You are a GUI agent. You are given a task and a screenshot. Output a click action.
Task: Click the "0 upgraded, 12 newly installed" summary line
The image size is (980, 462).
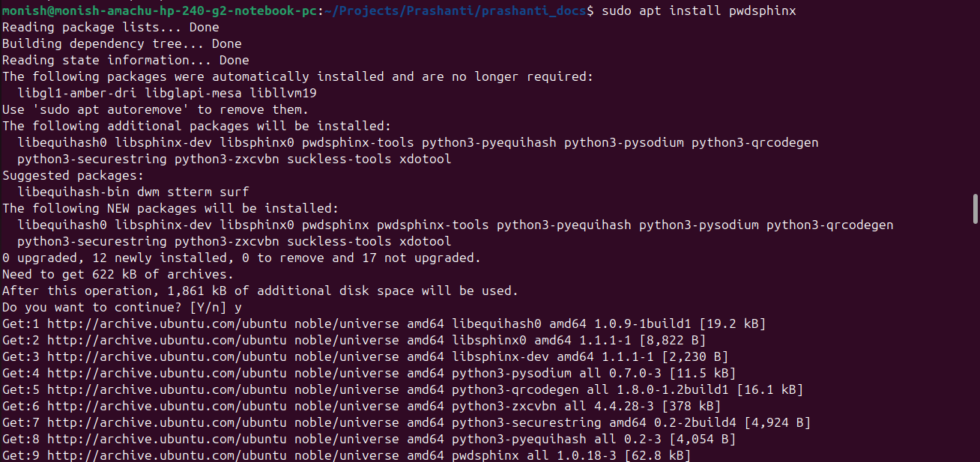pyautogui.click(x=240, y=258)
